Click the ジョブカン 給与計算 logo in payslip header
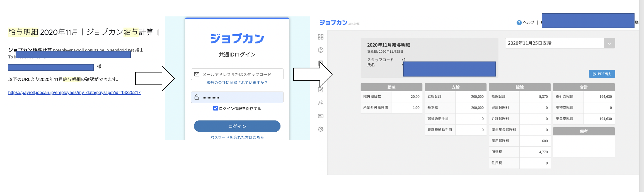This screenshot has height=192, width=644. coord(339,23)
